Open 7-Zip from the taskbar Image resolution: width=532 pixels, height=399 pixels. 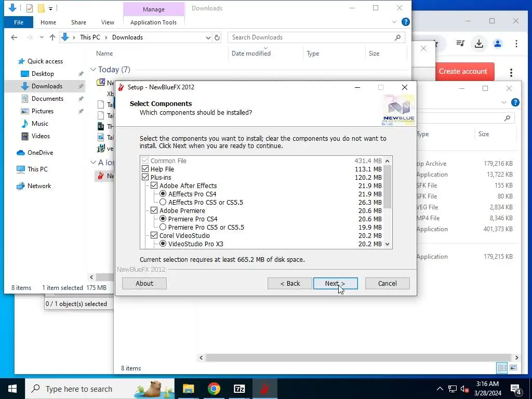coord(239,389)
